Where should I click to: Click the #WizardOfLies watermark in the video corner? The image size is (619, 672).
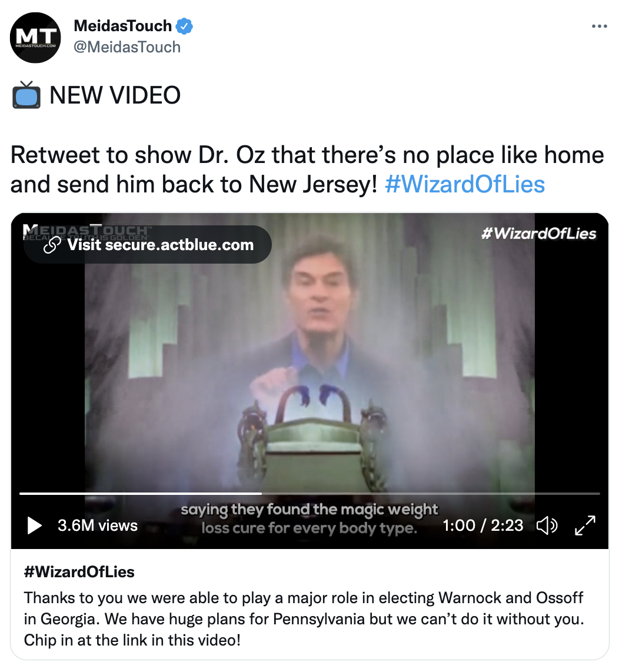(x=538, y=234)
